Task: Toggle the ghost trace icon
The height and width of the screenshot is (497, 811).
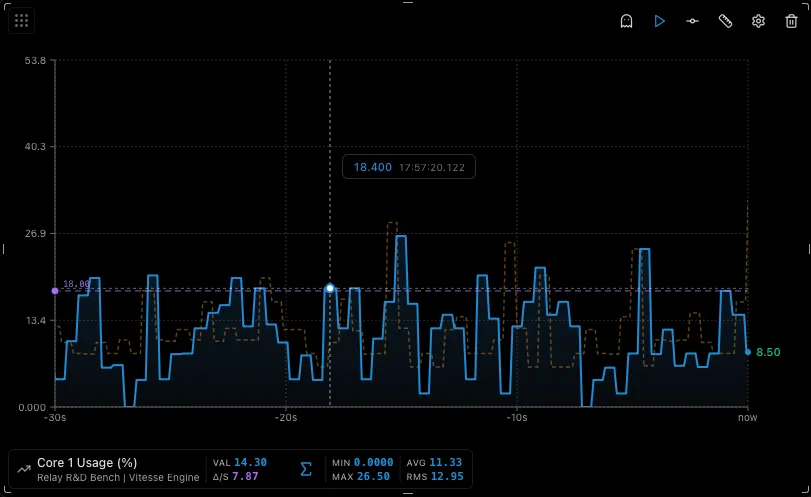Action: click(626, 21)
